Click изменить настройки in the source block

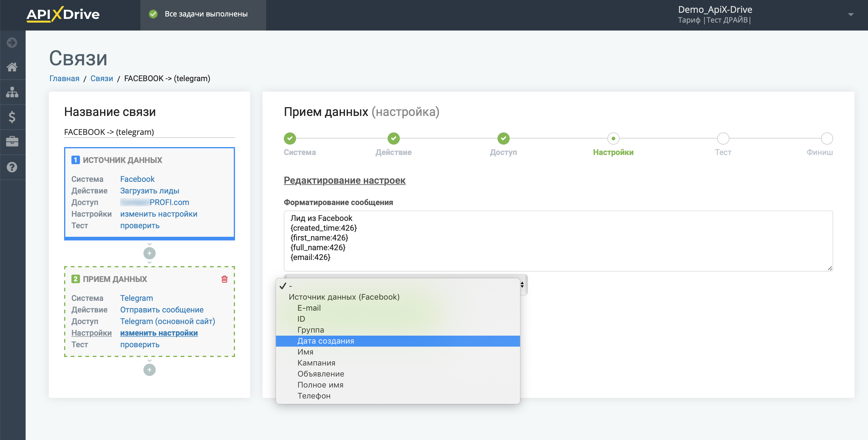[159, 214]
